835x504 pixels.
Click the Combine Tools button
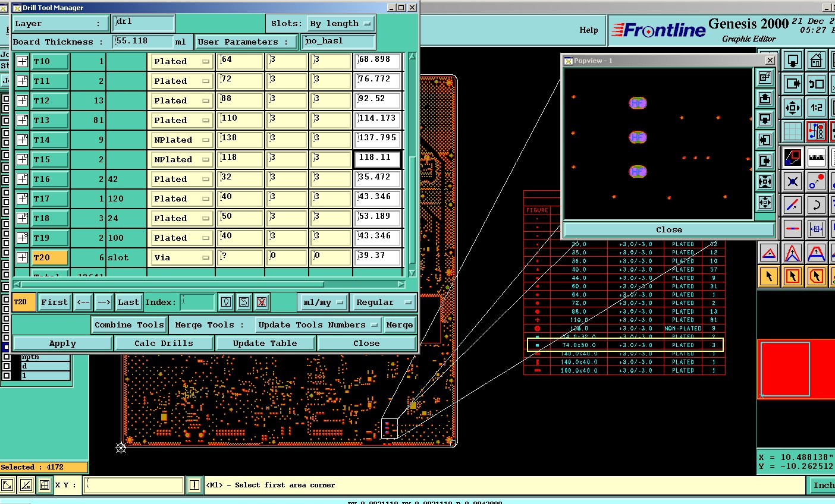[x=129, y=325]
